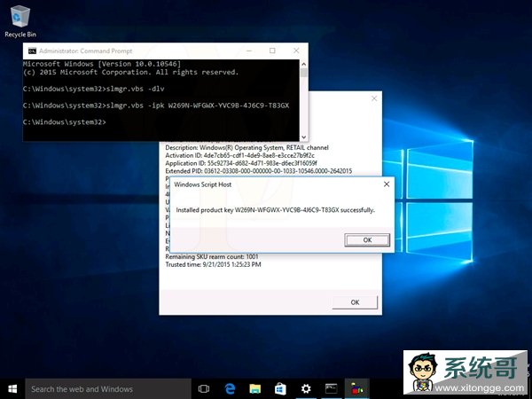
Task: Click the Remaining SKU rearm count text
Action: click(212, 257)
